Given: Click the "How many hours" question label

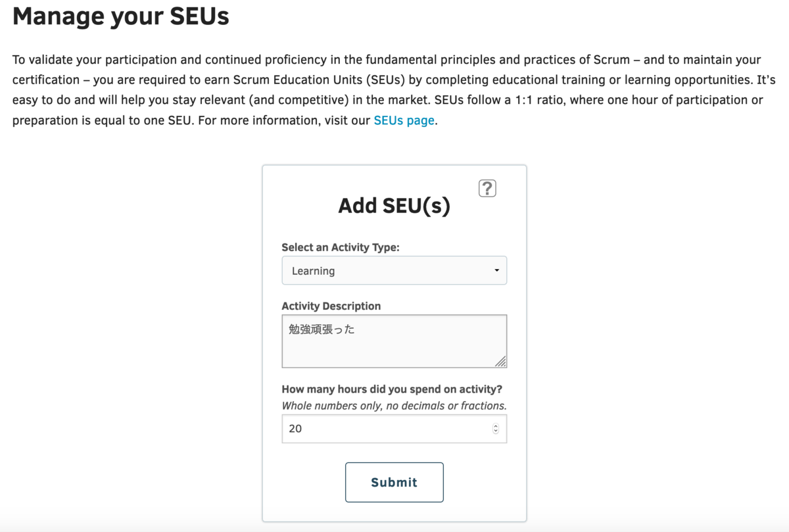Looking at the screenshot, I should 392,389.
